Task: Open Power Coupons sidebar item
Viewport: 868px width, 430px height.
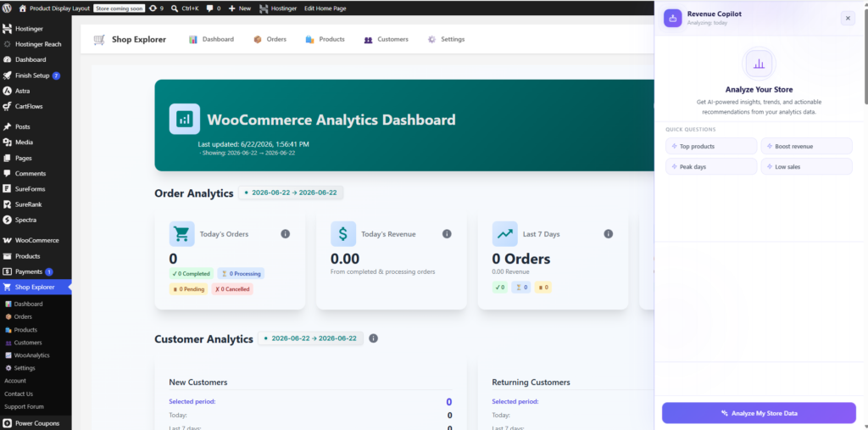Action: pos(36,423)
